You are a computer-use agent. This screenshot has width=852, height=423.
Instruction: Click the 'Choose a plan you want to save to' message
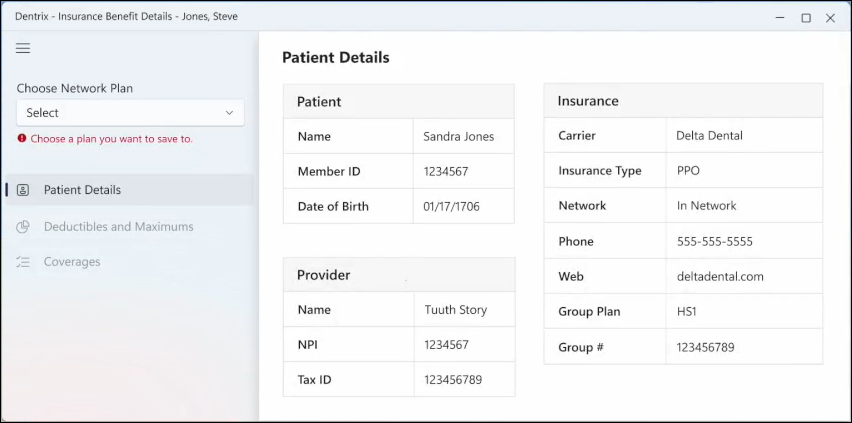tap(111, 139)
